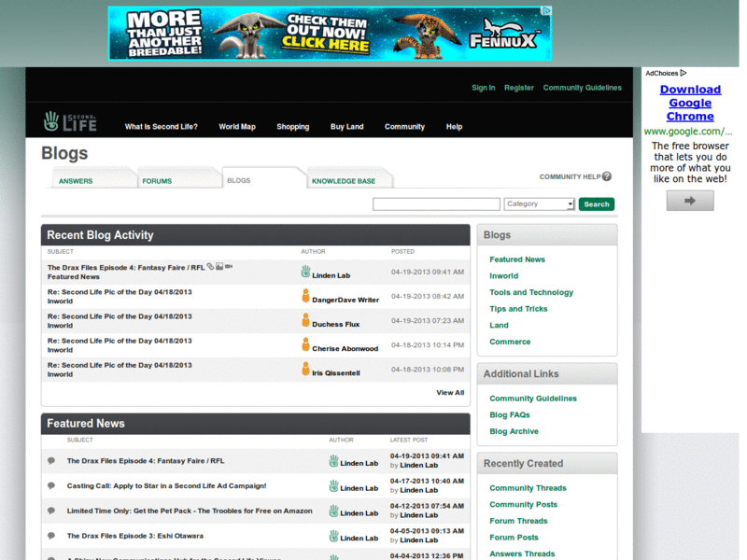Click speech bubble icon beside Drax Files Episode 3
Image resolution: width=747 pixels, height=560 pixels.
pyautogui.click(x=51, y=536)
